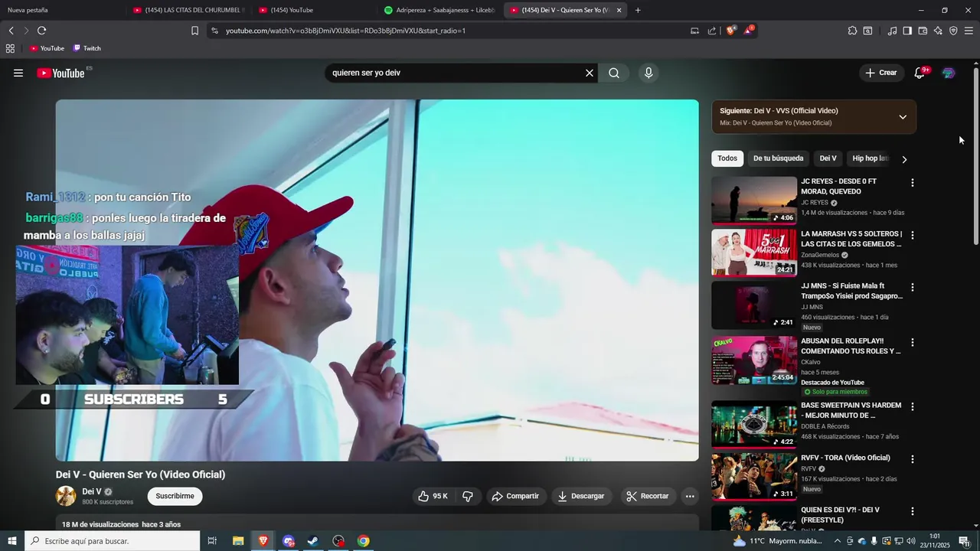Switch to LAS CITAS DEL CHURUMBEL tab
Screen dimensions: 980x551
pos(188,10)
